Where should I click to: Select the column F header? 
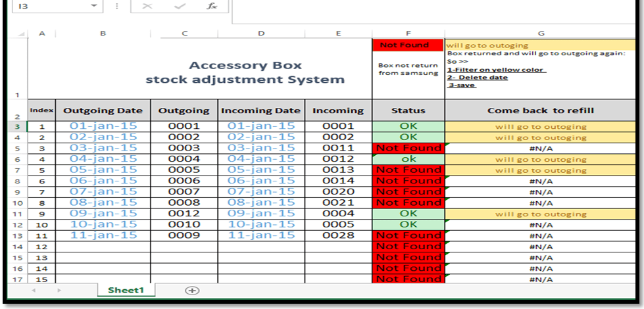(x=408, y=33)
